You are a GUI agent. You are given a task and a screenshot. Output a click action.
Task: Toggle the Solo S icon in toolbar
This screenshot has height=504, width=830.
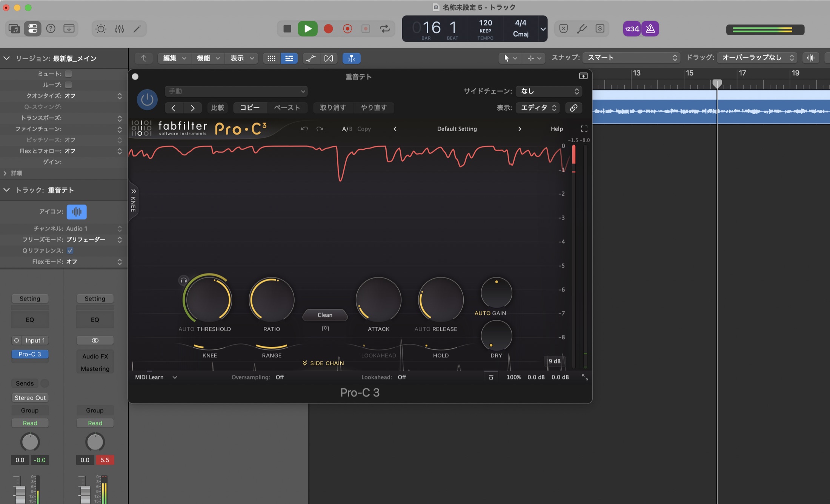click(600, 29)
